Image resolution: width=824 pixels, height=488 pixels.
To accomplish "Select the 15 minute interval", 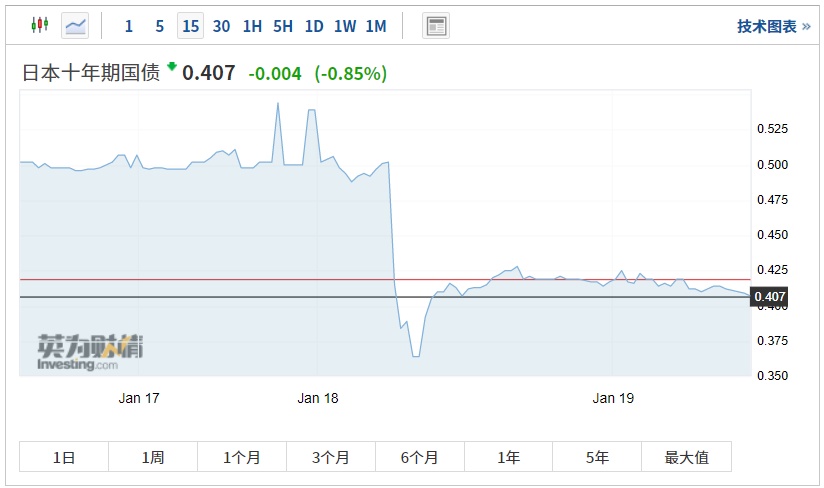I will pyautogui.click(x=190, y=27).
